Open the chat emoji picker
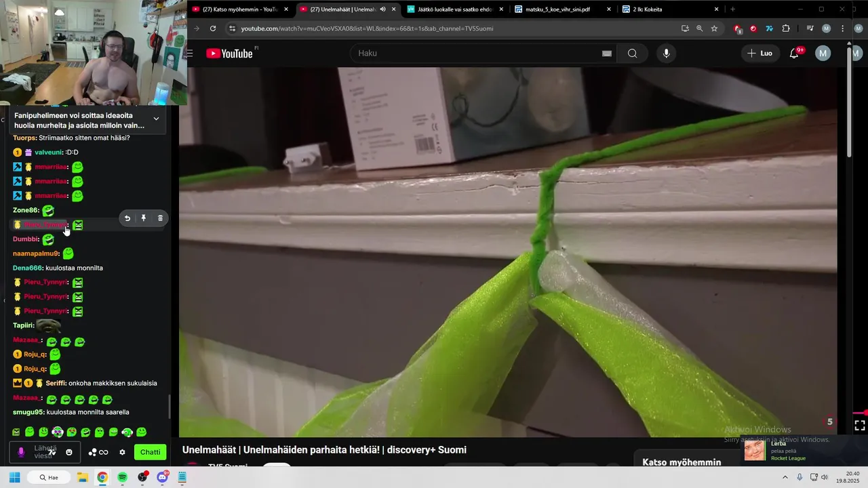 click(69, 452)
